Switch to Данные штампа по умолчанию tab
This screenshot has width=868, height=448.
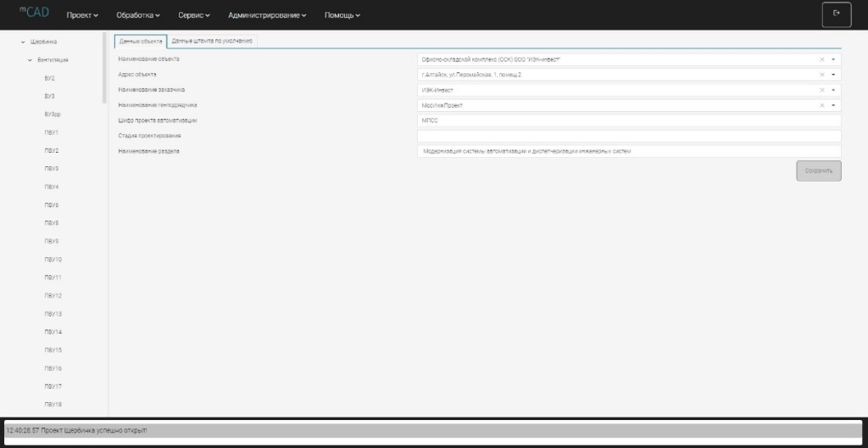click(x=212, y=41)
